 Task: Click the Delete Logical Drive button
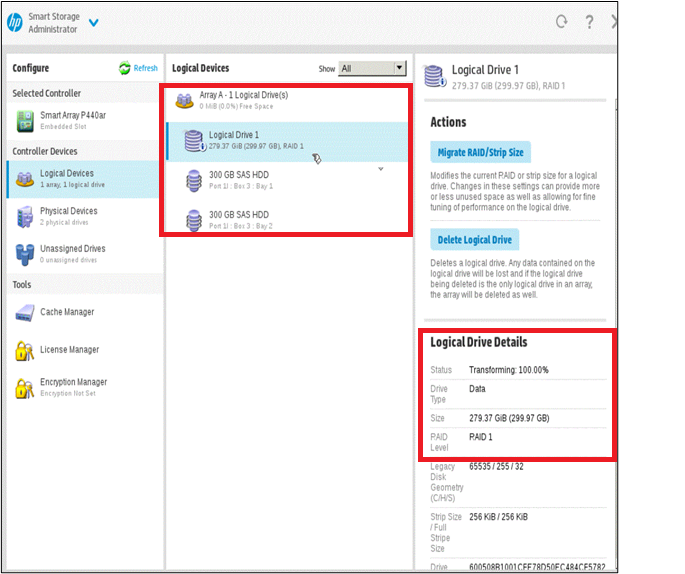tap(475, 240)
